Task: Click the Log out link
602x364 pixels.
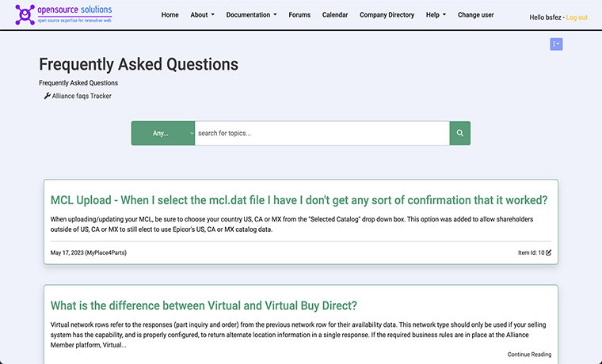Action: (x=577, y=17)
